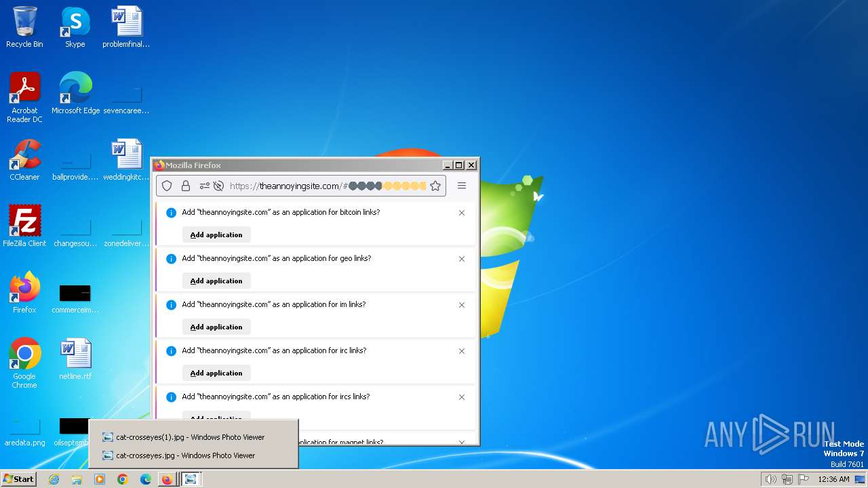The height and width of the screenshot is (488, 868).
Task: Click Add application for irc links
Action: (216, 373)
